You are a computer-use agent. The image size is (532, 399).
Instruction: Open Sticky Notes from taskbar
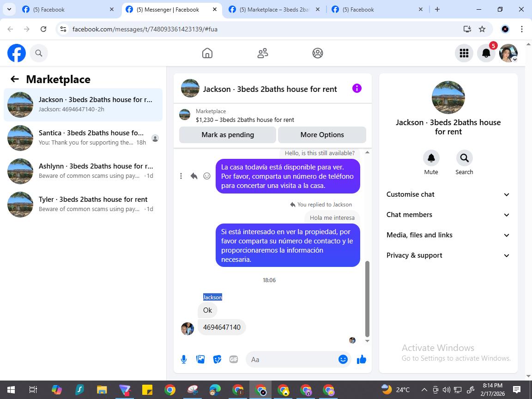tap(147, 389)
